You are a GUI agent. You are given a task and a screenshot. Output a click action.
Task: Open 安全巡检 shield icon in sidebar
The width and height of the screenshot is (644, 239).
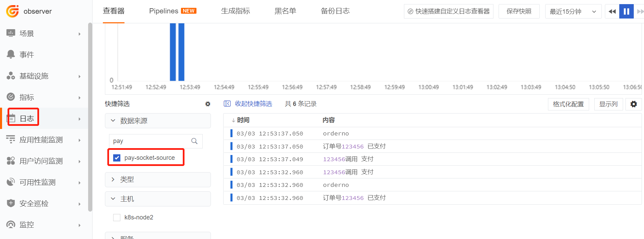pyautogui.click(x=11, y=203)
